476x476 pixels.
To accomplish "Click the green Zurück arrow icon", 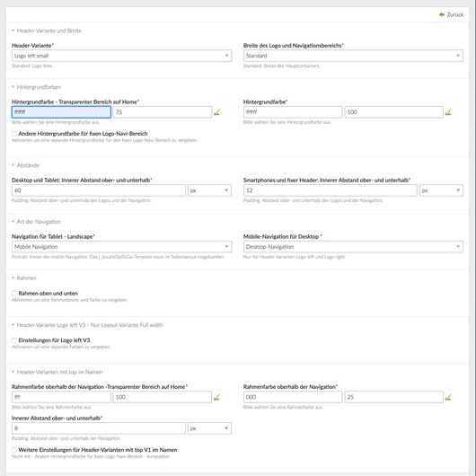I will point(442,14).
